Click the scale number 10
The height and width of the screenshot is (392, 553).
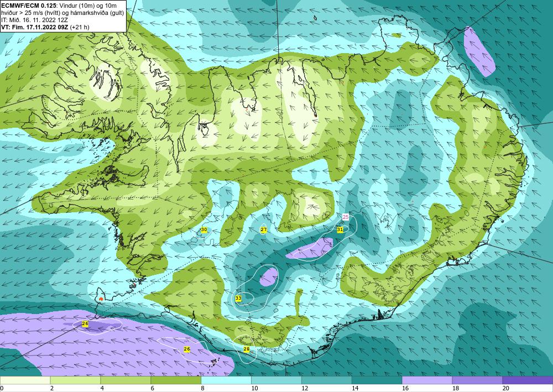[254, 388]
